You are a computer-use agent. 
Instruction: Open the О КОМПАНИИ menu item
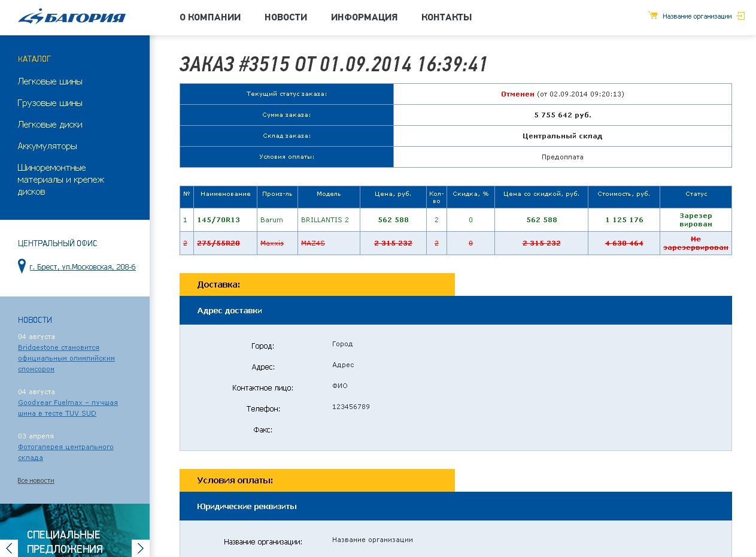tap(210, 17)
